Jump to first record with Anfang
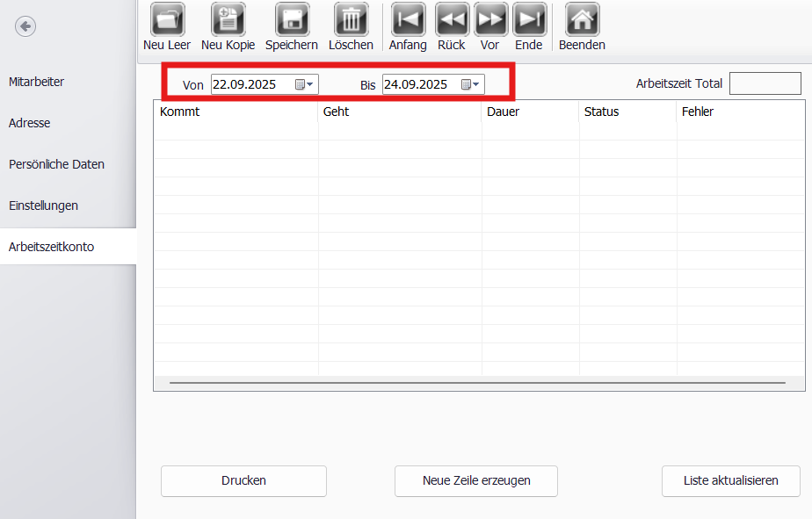 click(x=408, y=19)
